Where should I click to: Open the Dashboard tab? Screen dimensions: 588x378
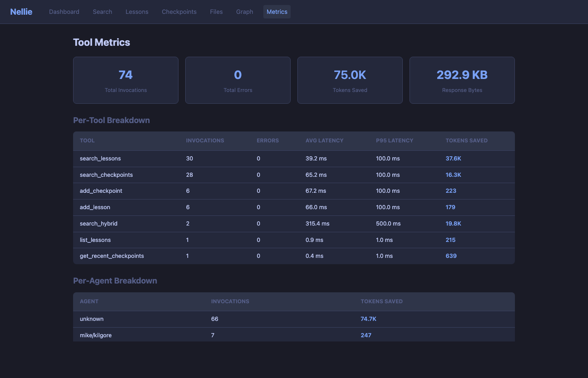point(64,12)
